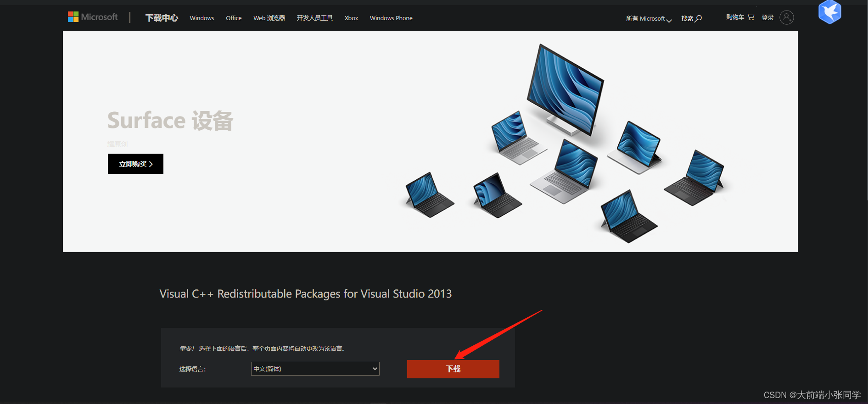The width and height of the screenshot is (868, 404).
Task: Select the Windows menu item
Action: (202, 18)
